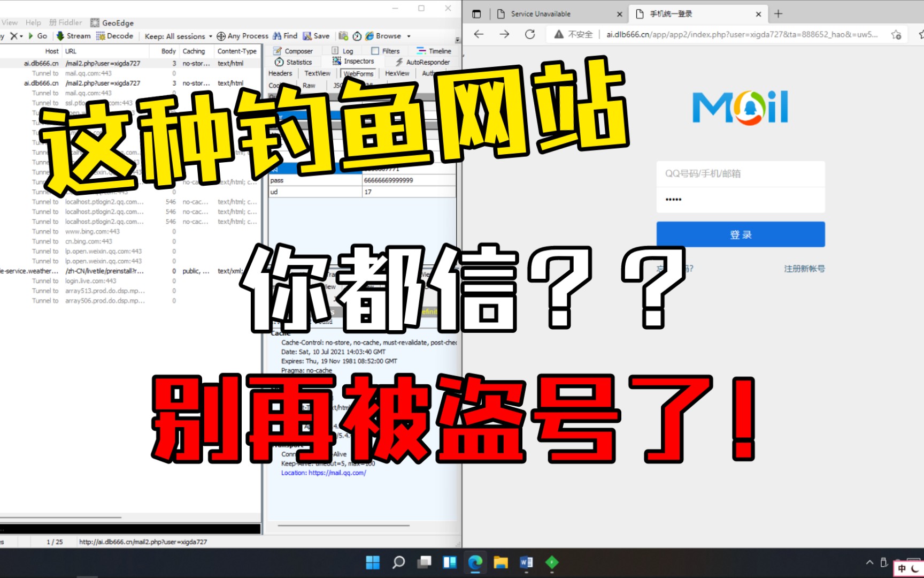Open the Help menu in Fiddler

click(x=33, y=22)
